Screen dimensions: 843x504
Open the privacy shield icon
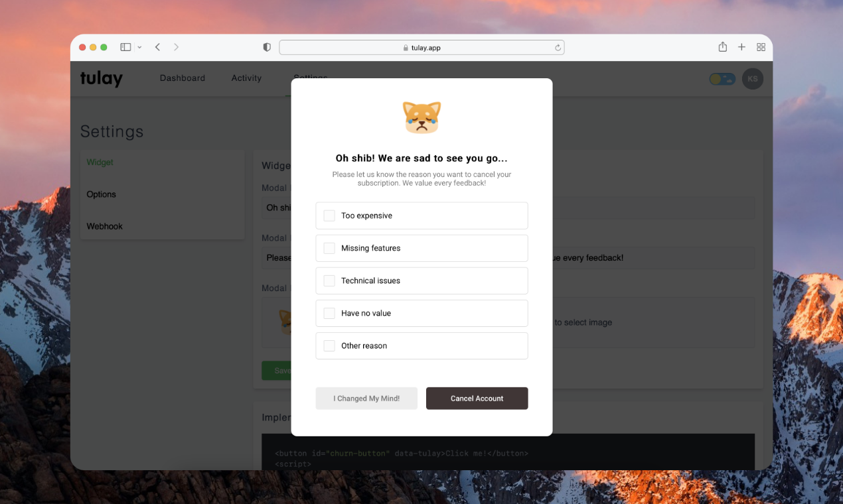point(267,47)
